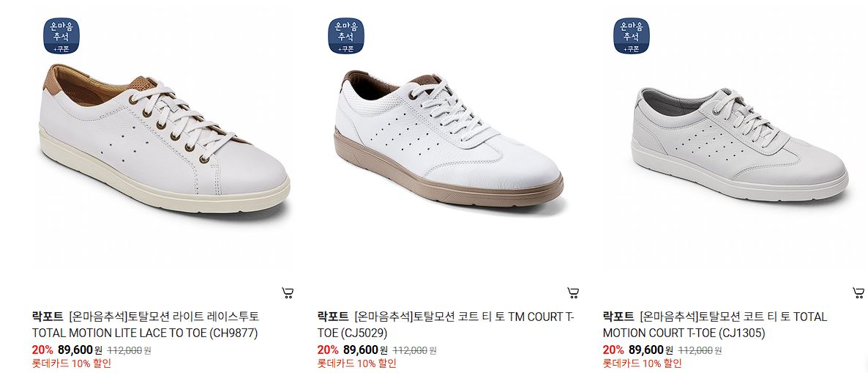Click 온마음 추석 coupon badge on middle product
This screenshot has height=373, width=868.
point(346,35)
